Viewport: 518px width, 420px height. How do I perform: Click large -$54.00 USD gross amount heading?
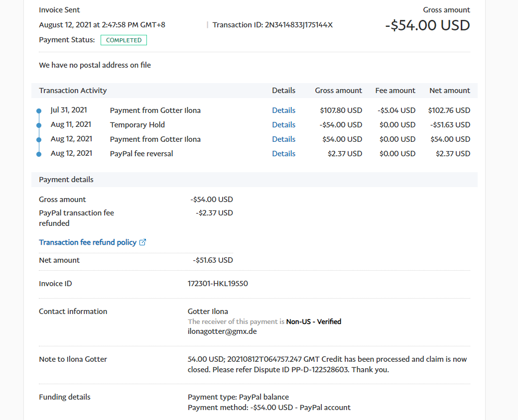pos(427,25)
